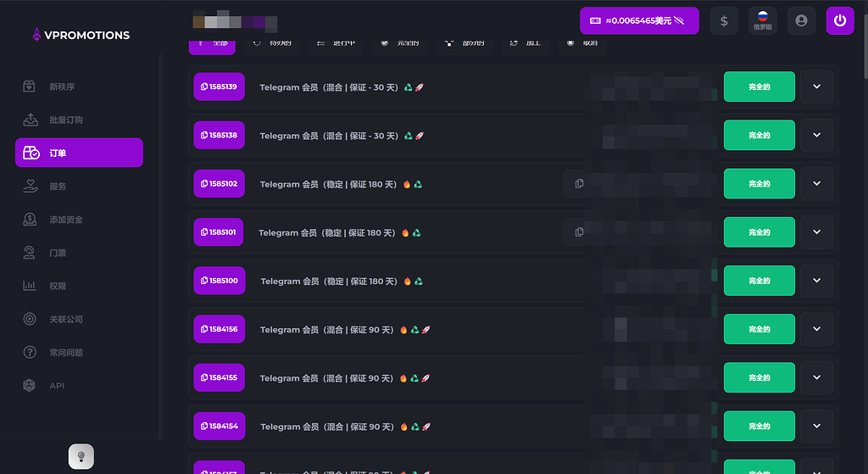Copy order ID 1585100
The width and height of the screenshot is (868, 474).
point(220,281)
